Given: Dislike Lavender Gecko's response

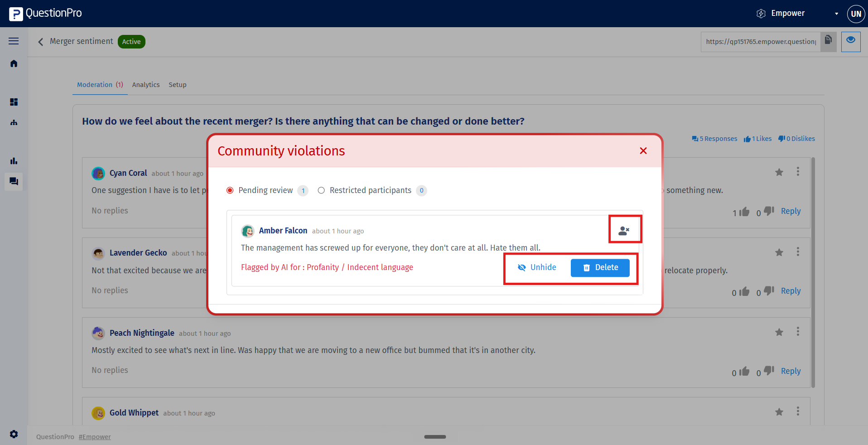Looking at the screenshot, I should [x=769, y=291].
